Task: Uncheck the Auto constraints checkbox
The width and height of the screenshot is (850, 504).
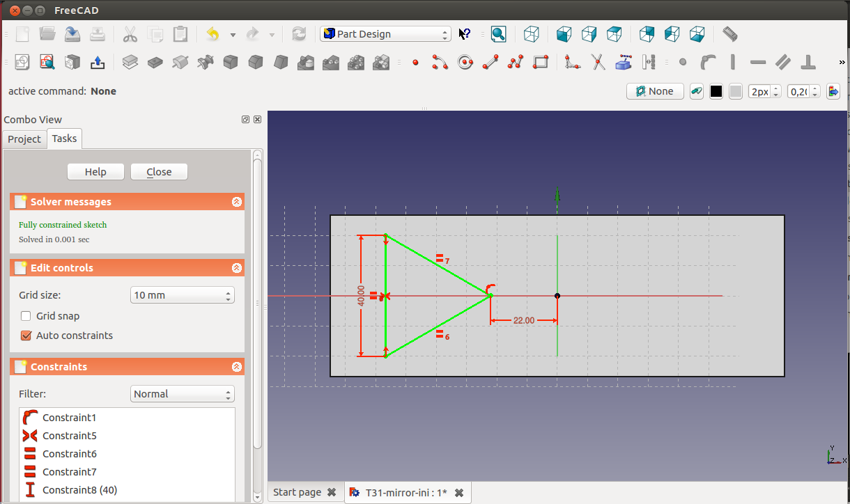Action: pos(26,336)
